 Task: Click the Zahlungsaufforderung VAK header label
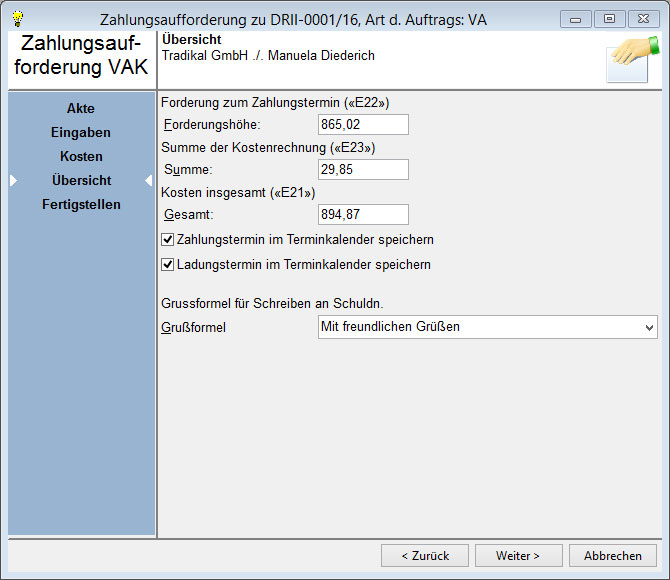pyautogui.click(x=81, y=56)
